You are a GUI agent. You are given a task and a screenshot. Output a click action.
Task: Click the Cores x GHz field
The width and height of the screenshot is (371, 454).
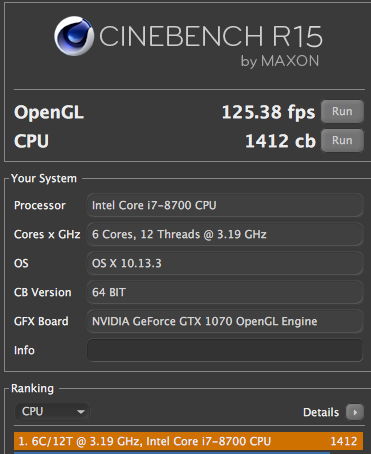point(225,234)
